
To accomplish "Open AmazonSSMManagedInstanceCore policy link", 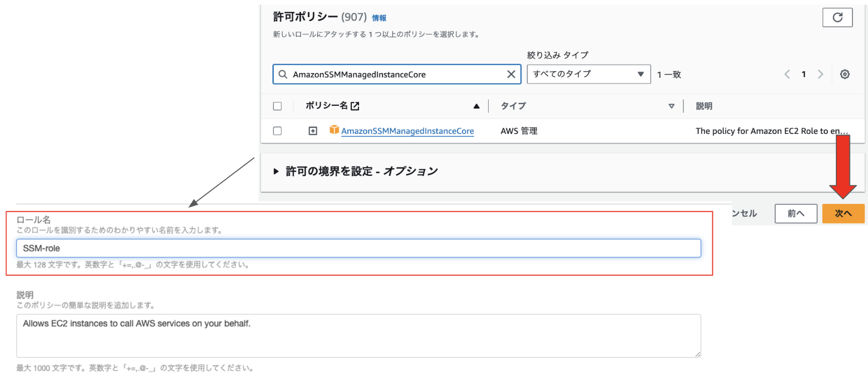I will (407, 131).
